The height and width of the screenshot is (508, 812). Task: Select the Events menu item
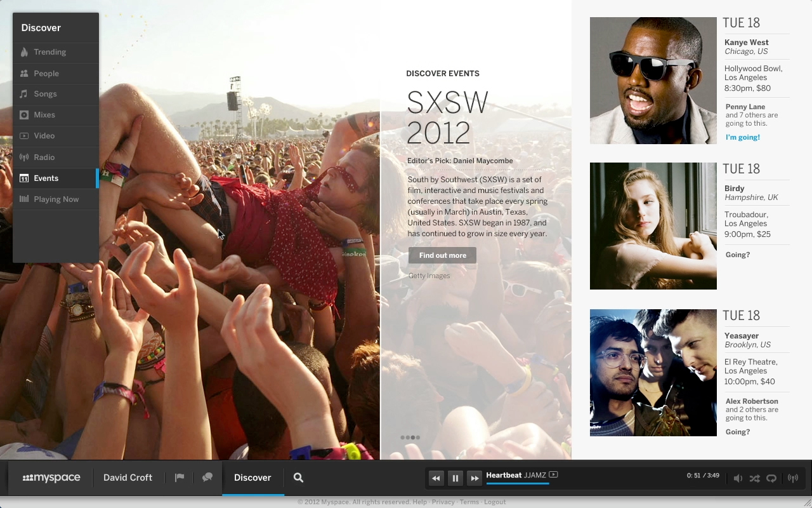click(x=56, y=178)
